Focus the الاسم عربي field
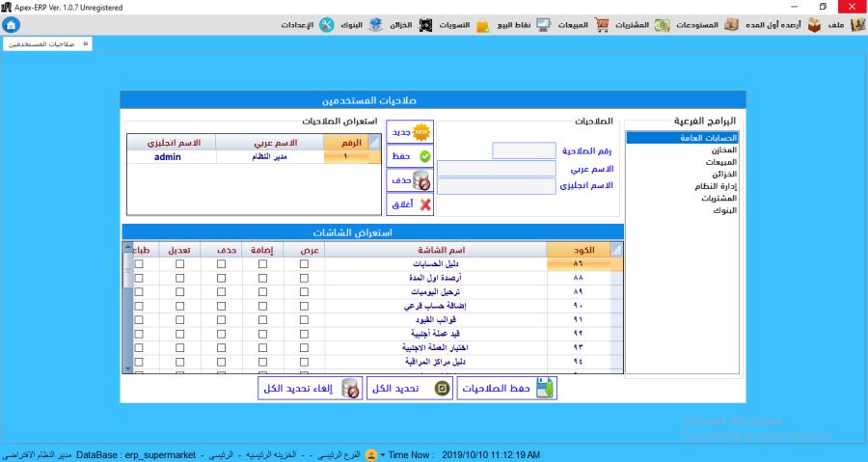The image size is (868, 462). pyautogui.click(x=496, y=168)
